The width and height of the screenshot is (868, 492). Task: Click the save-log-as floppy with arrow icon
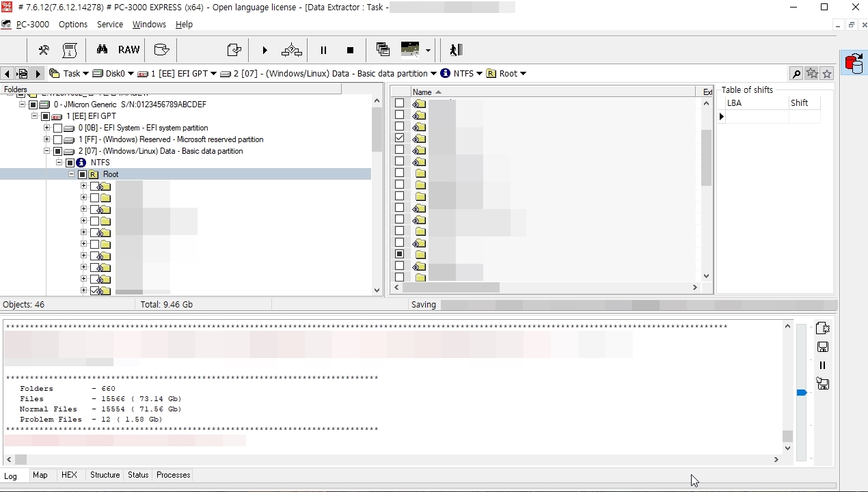pyautogui.click(x=823, y=384)
